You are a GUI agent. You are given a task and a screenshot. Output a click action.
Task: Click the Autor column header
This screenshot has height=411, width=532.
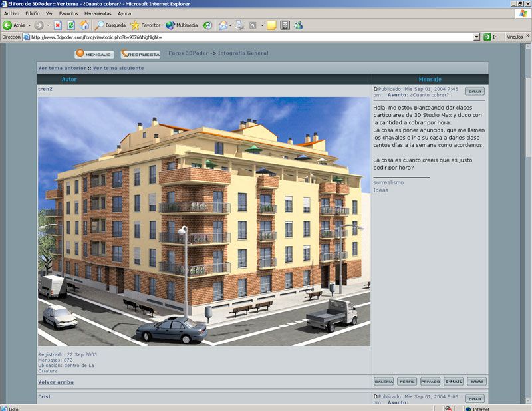[x=69, y=79]
